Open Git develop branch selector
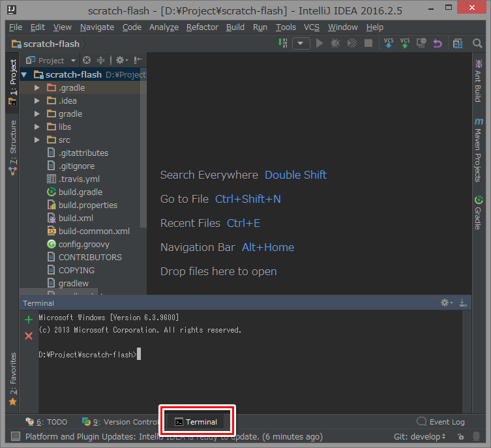 (x=420, y=436)
